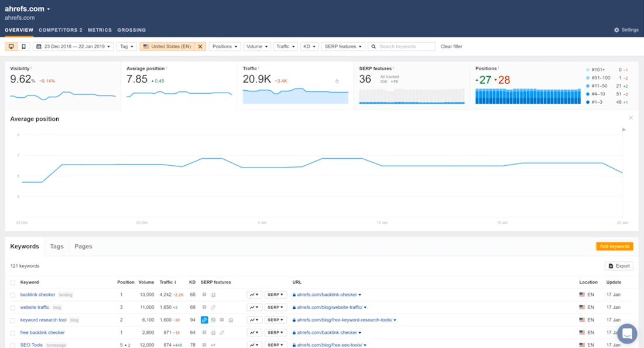Image resolution: width=644 pixels, height=348 pixels.
Task: Switch to desktop device view
Action: 11,46
